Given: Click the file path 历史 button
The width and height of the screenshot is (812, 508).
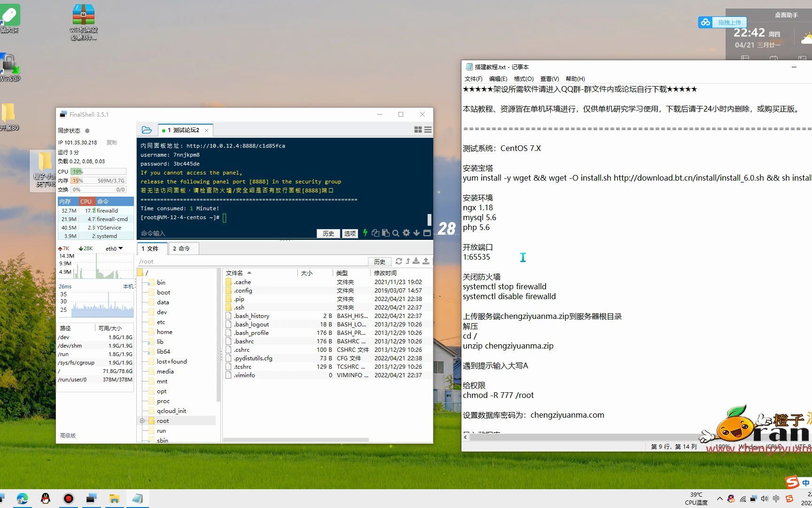Looking at the screenshot, I should point(380,262).
